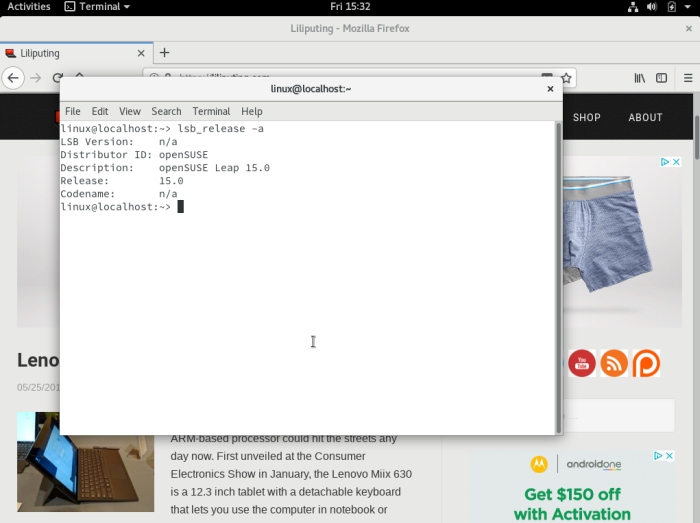The height and width of the screenshot is (523, 700).
Task: Bookmark this page with star icon
Action: pyautogui.click(x=566, y=78)
